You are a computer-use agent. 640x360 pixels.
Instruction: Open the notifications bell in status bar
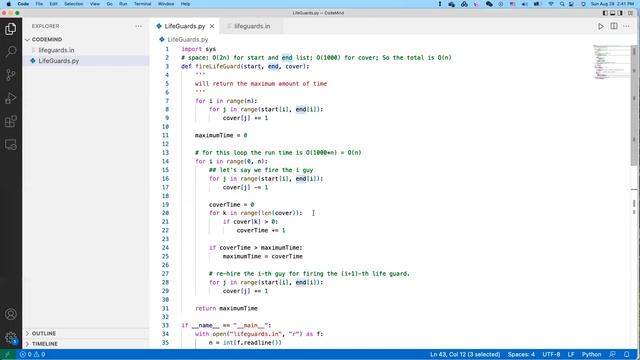(627, 354)
